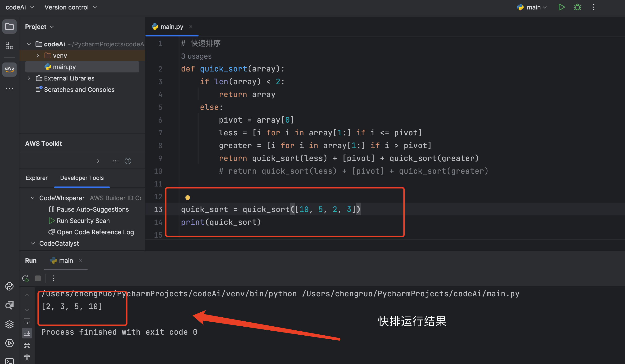Click the trash Clear All output icon

point(27,358)
